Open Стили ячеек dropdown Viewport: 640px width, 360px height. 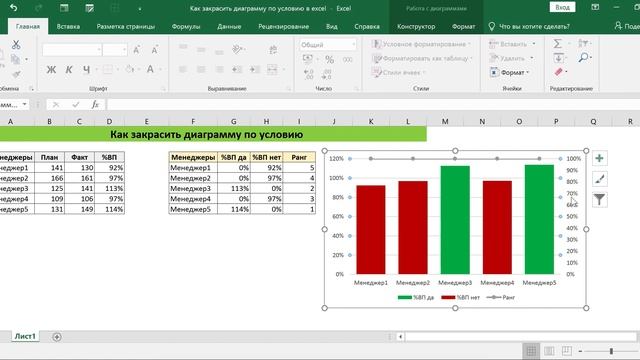click(398, 72)
